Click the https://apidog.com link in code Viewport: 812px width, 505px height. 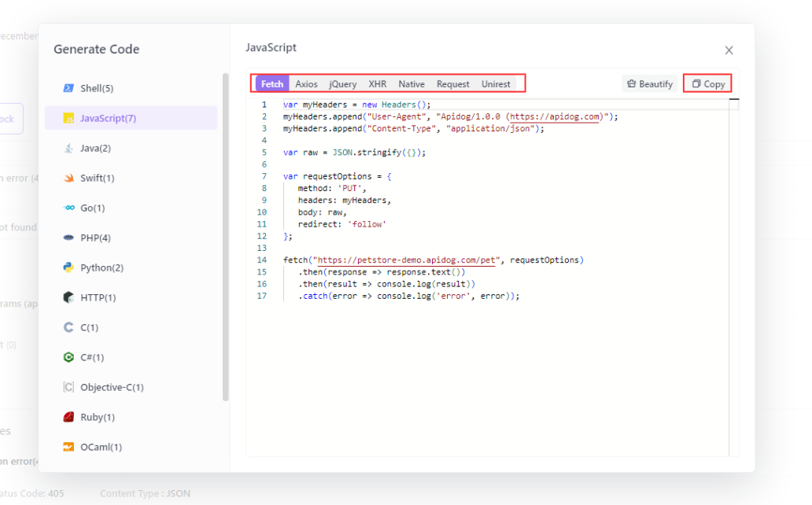pyautogui.click(x=555, y=116)
